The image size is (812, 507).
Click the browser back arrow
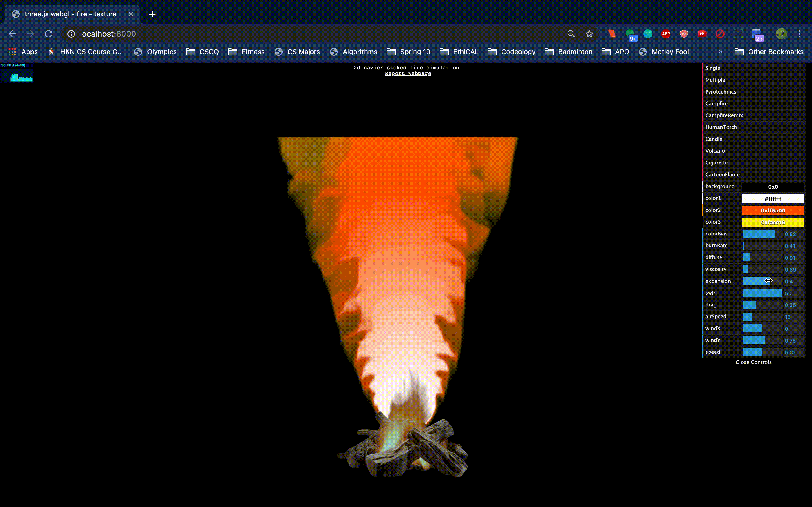point(12,34)
